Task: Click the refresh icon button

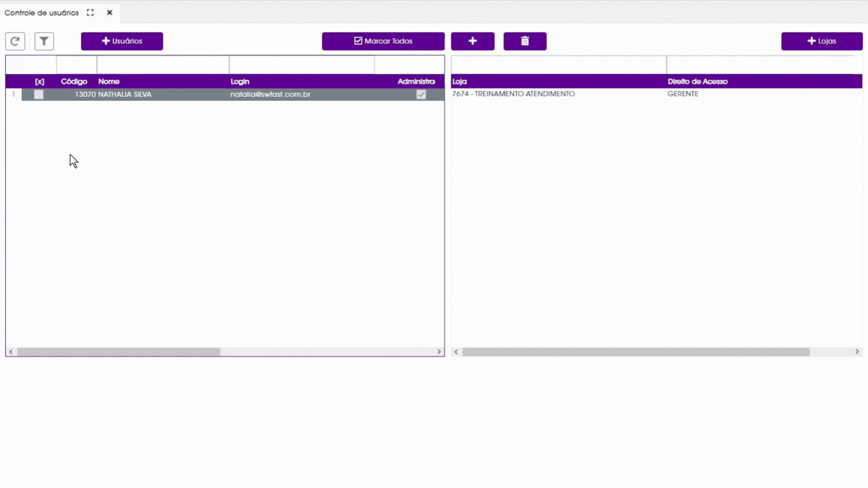Action: click(15, 41)
